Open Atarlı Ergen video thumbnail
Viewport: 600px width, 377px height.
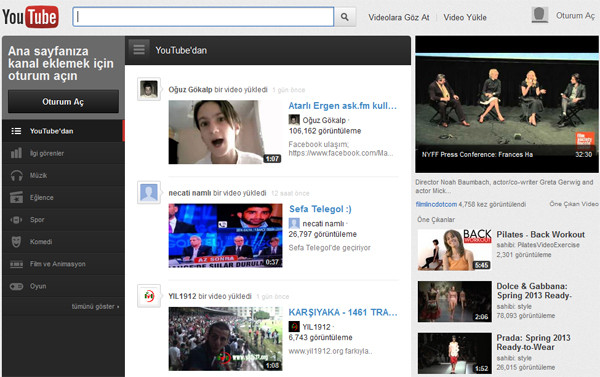(225, 132)
